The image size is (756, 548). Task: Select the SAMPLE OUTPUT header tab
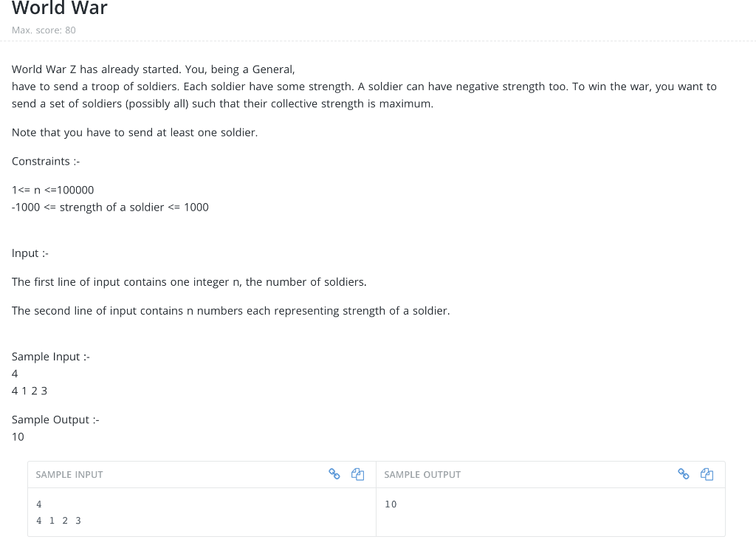(x=422, y=474)
